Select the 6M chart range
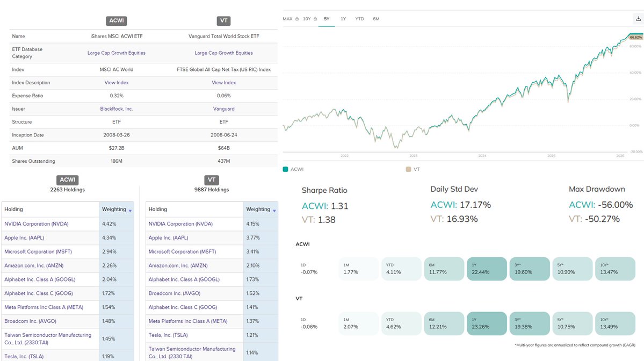 pos(376,18)
